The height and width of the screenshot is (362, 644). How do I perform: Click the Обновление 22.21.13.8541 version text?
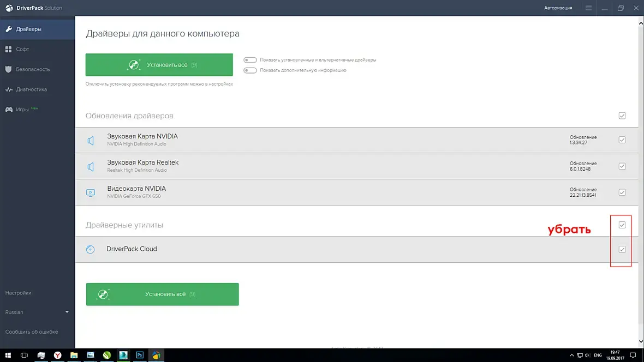(x=583, y=192)
